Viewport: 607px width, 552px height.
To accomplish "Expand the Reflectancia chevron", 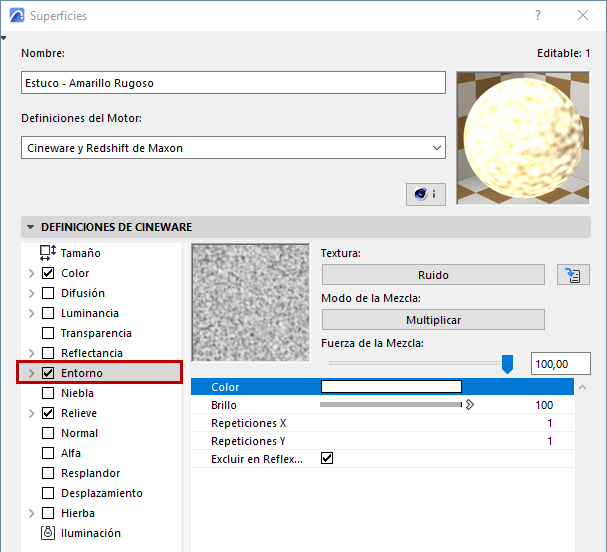I will pyautogui.click(x=32, y=353).
